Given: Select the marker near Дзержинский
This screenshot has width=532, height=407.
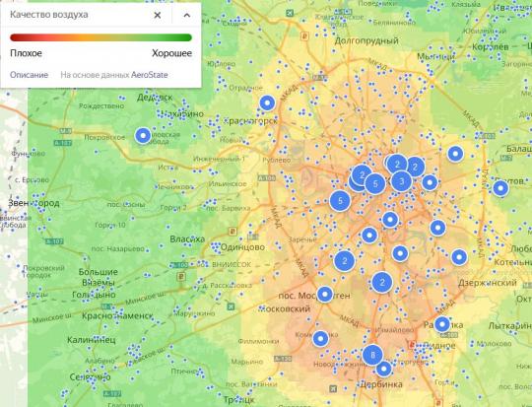Looking at the screenshot, I should pos(459,257).
